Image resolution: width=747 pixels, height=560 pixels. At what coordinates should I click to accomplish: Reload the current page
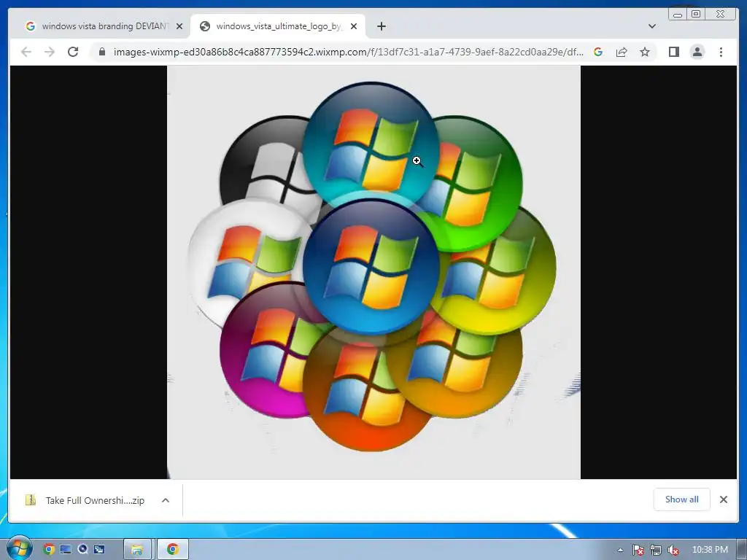point(73,52)
